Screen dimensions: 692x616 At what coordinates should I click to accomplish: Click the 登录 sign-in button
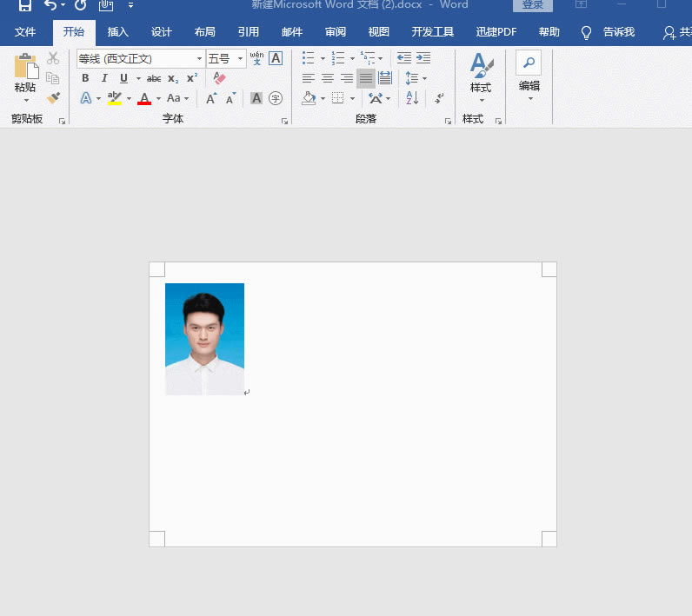(532, 5)
